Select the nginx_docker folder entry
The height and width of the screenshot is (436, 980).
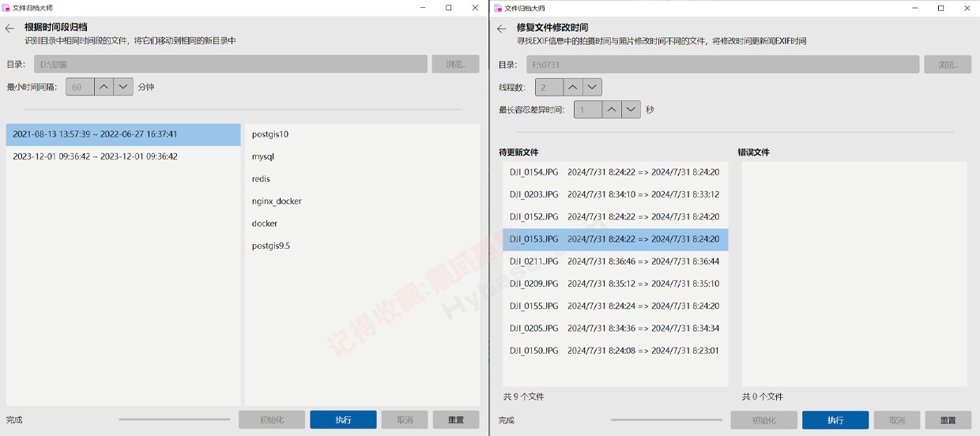tap(277, 201)
